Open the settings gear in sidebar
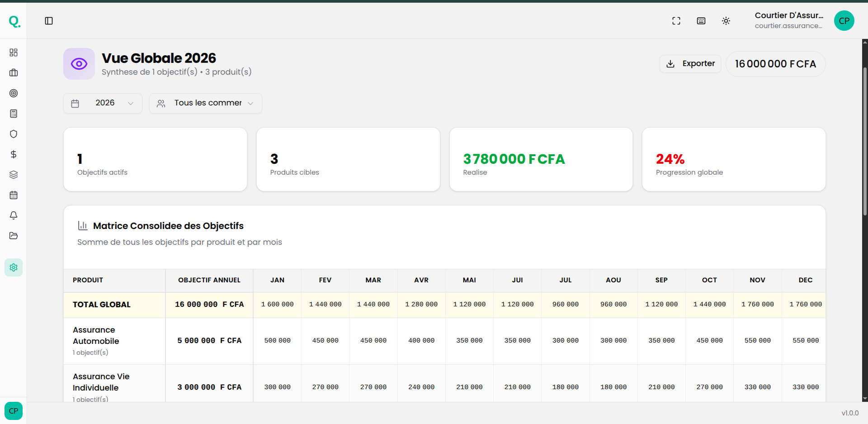This screenshot has height=424, width=868. pyautogui.click(x=14, y=267)
